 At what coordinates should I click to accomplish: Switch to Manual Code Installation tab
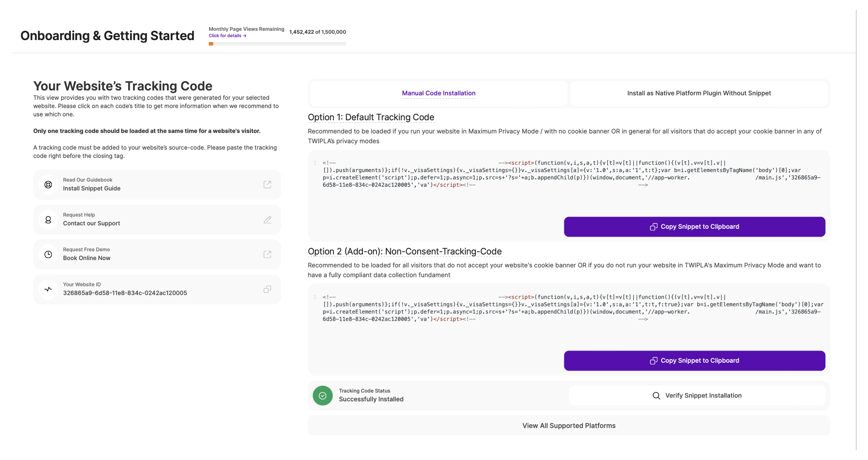(x=439, y=93)
